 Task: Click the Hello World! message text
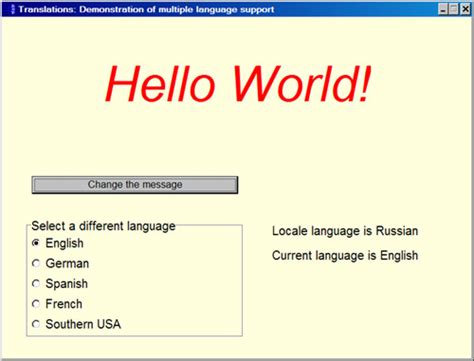coord(238,83)
